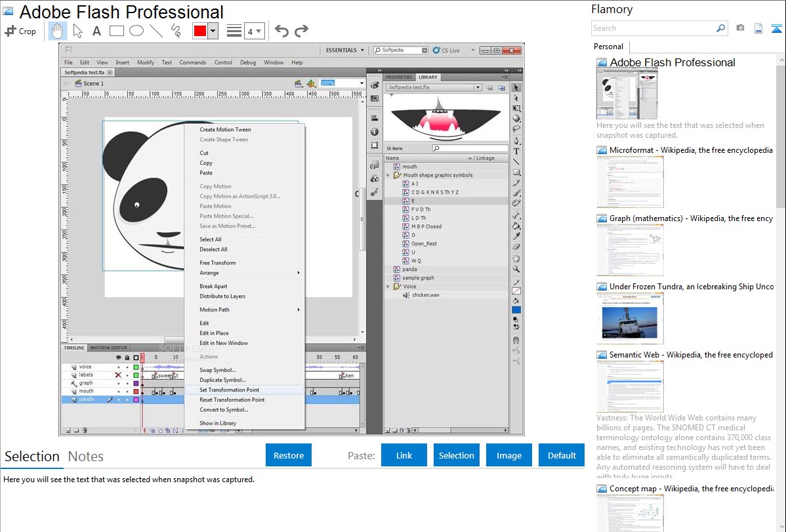786x532 pixels.
Task: Select the Flash Zoom magnifier tool
Action: point(516,269)
